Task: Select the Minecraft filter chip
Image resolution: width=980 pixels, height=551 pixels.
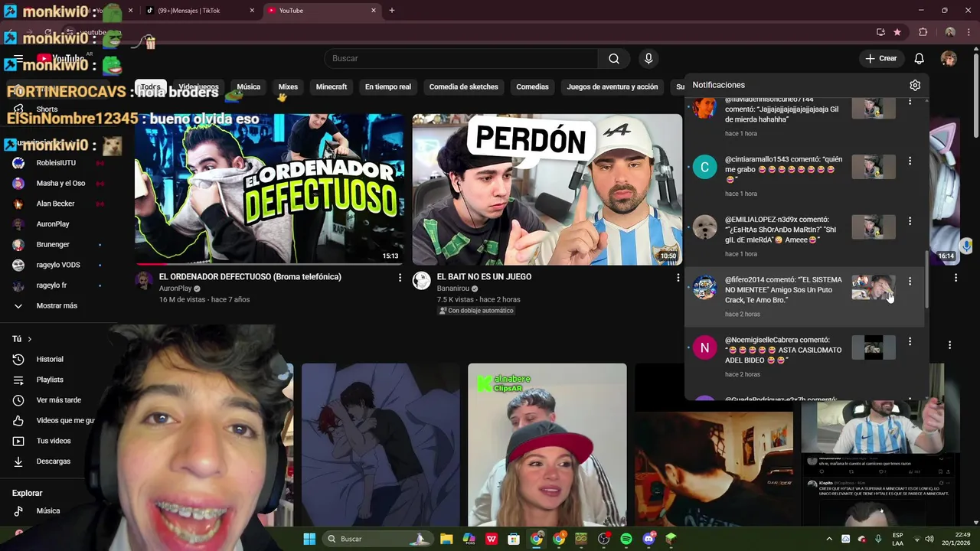Action: click(332, 86)
